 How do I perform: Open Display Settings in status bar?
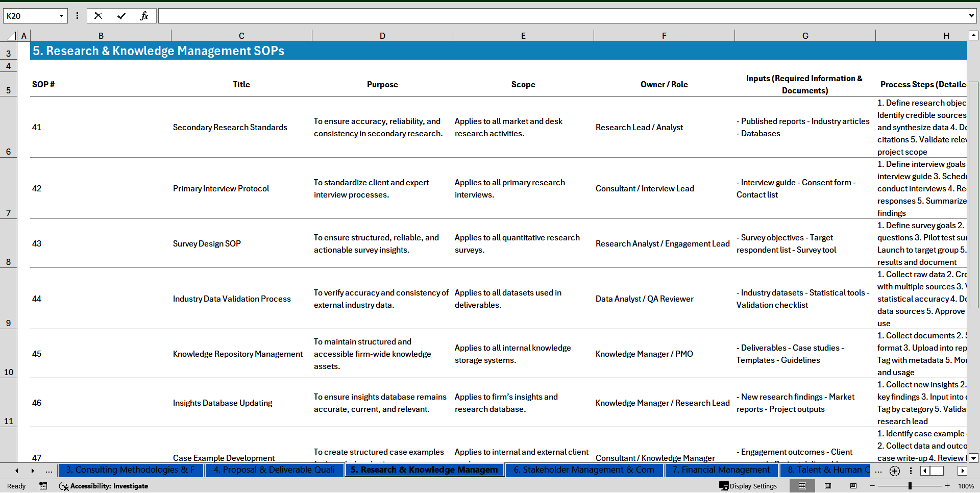click(x=748, y=486)
